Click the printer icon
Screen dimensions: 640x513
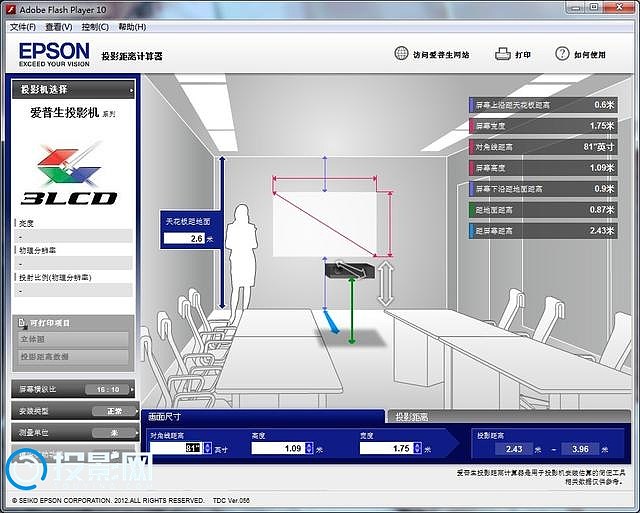[x=502, y=54]
